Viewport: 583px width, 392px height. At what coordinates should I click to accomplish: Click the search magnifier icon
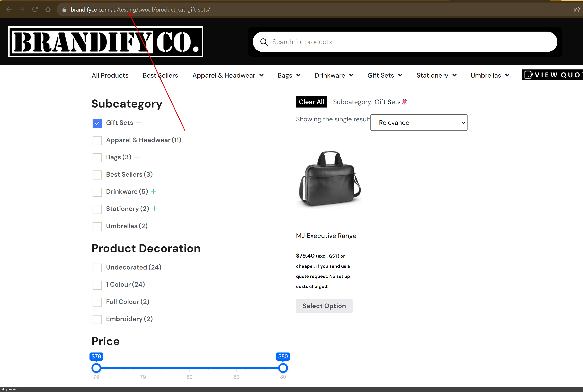[x=264, y=42]
